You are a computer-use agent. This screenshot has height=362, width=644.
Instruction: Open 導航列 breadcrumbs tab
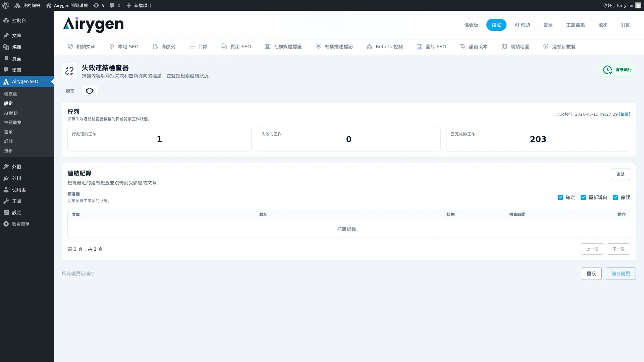(x=164, y=47)
